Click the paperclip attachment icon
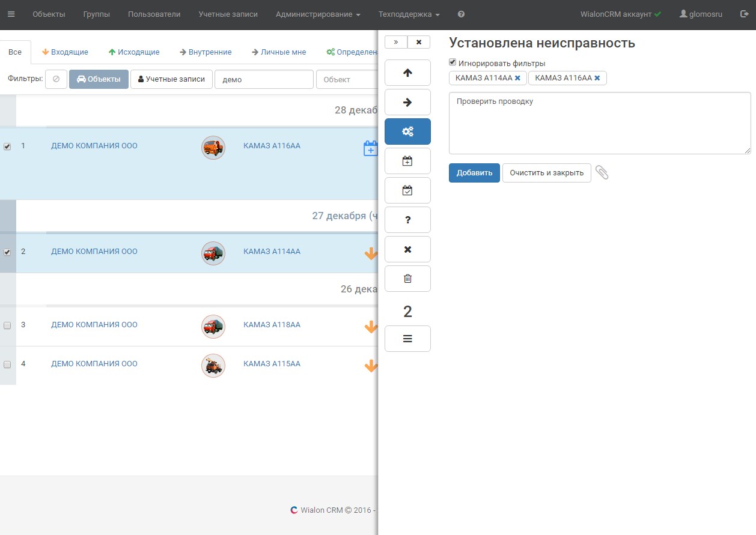This screenshot has width=756, height=535. [x=602, y=173]
